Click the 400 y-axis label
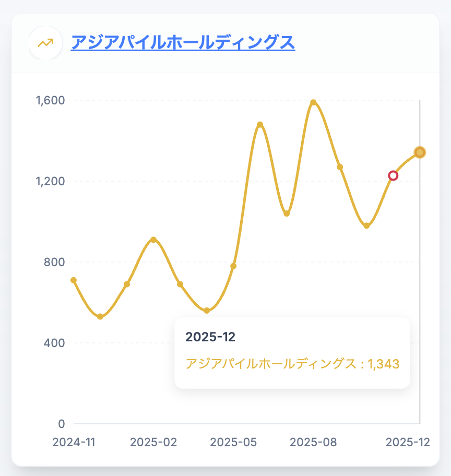Image resolution: width=451 pixels, height=476 pixels. click(54, 343)
